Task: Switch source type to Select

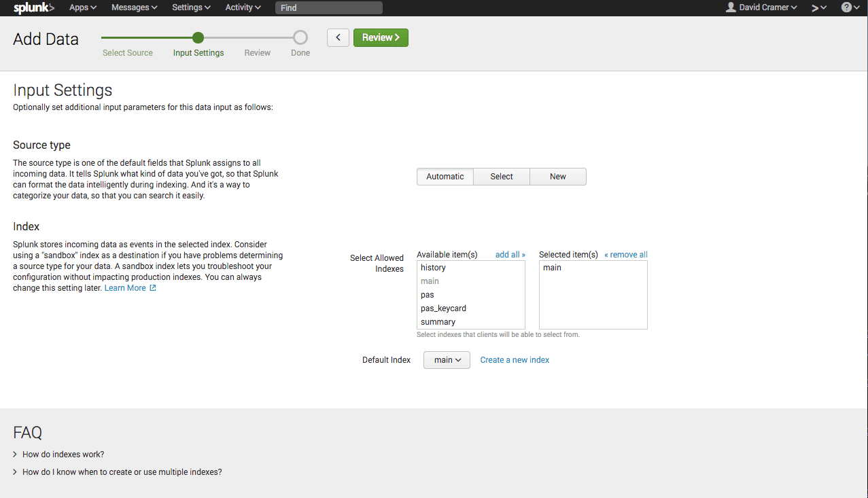Action: tap(501, 176)
